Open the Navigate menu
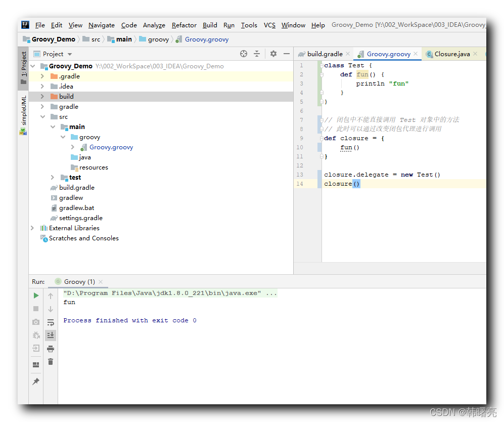504x422 pixels. pos(102,25)
